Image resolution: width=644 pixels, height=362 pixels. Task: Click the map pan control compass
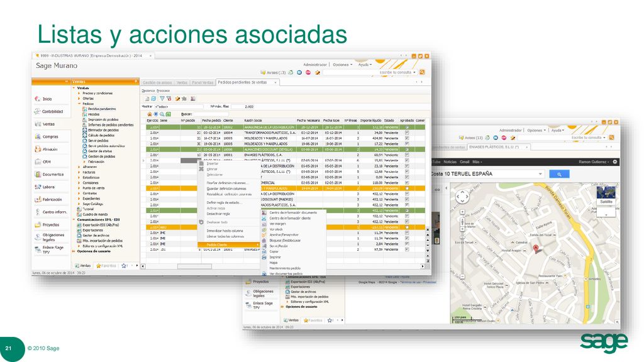[462, 197]
